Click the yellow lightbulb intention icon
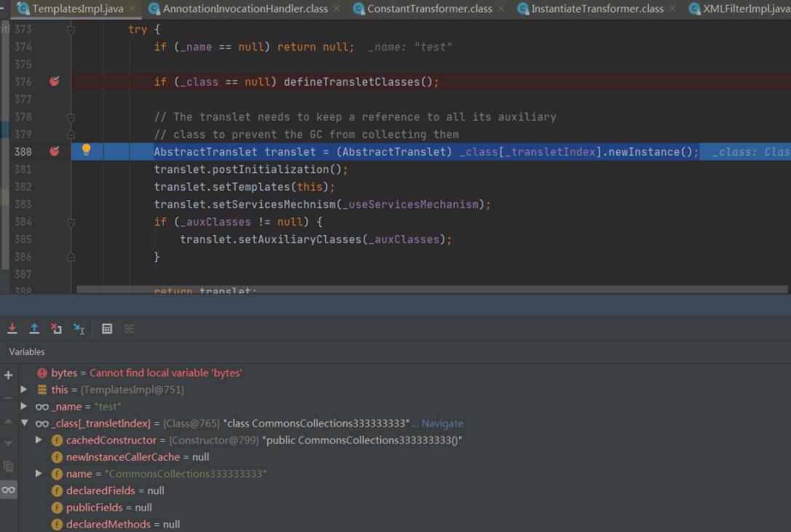Screen dimensions: 791x532 pos(87,149)
